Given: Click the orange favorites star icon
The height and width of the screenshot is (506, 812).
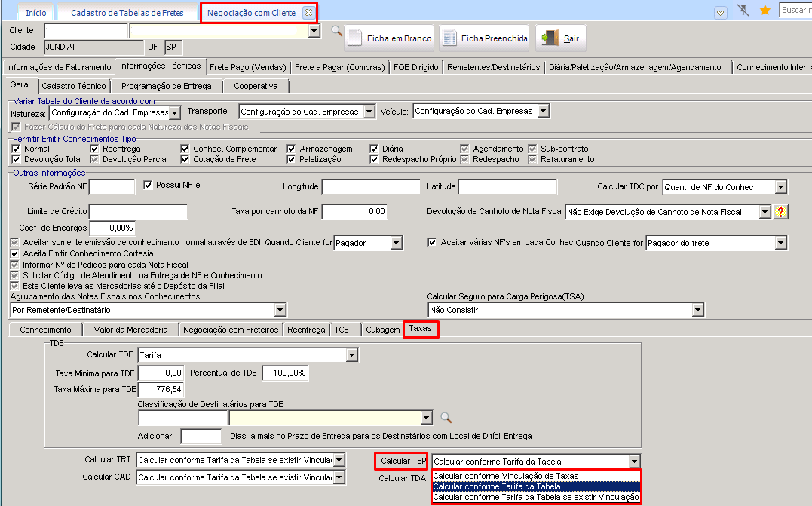Looking at the screenshot, I should coord(765,11).
